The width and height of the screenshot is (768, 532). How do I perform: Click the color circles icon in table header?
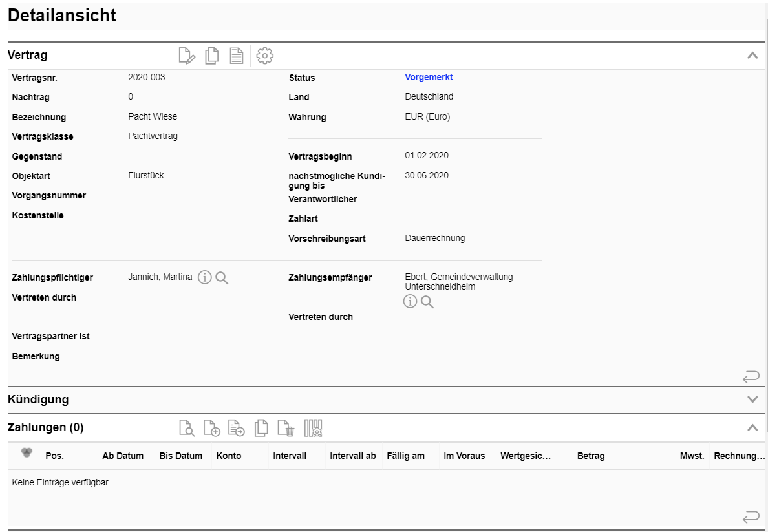pos(27,454)
